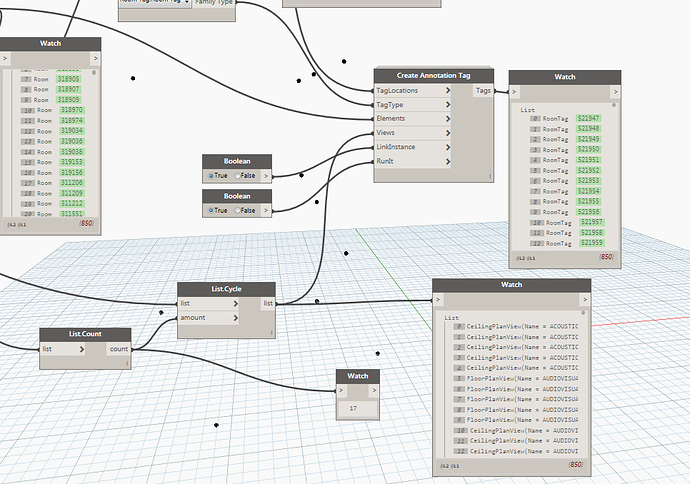Click List.Cycle's list input port chevron

pos(235,304)
